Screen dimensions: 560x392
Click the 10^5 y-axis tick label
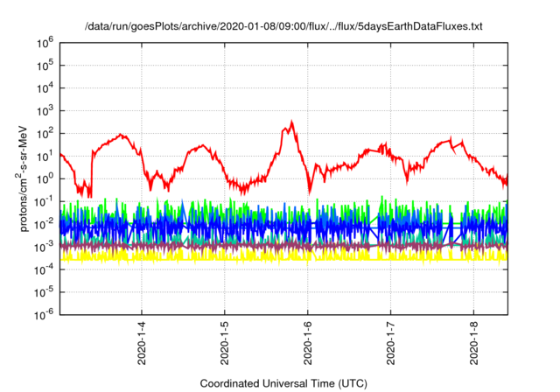pyautogui.click(x=45, y=65)
